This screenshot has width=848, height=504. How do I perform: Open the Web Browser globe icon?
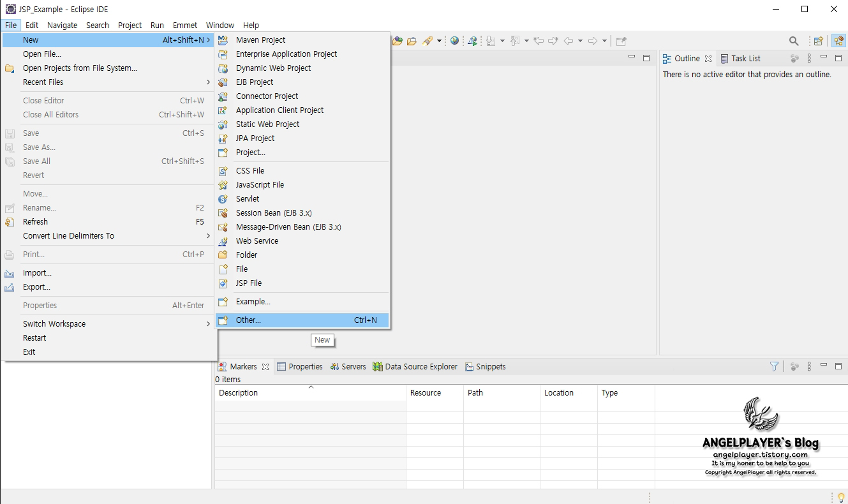[454, 40]
